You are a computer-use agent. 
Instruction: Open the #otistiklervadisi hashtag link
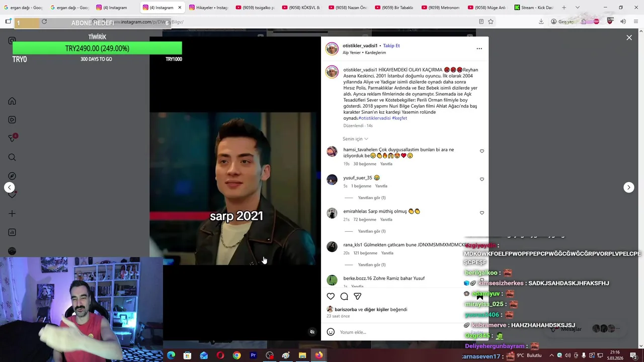(x=374, y=118)
